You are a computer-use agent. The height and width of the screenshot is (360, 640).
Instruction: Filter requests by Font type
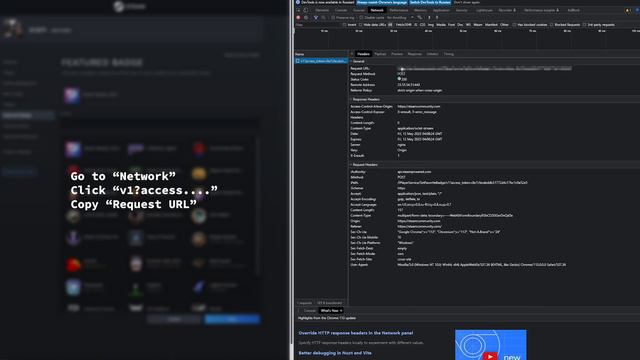[451, 25]
